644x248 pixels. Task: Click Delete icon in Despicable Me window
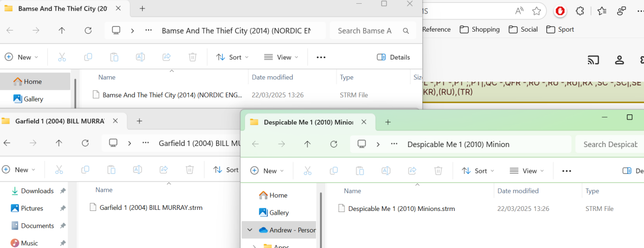pyautogui.click(x=438, y=171)
